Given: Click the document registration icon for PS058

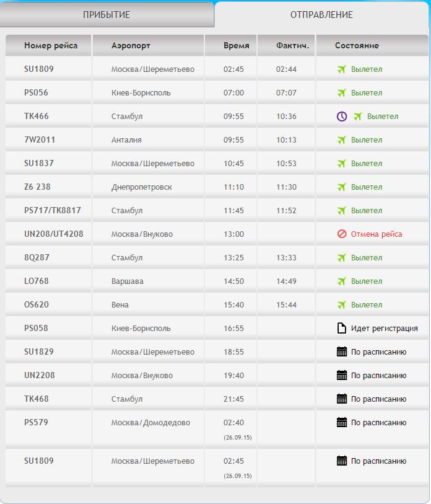Looking at the screenshot, I should 342,329.
